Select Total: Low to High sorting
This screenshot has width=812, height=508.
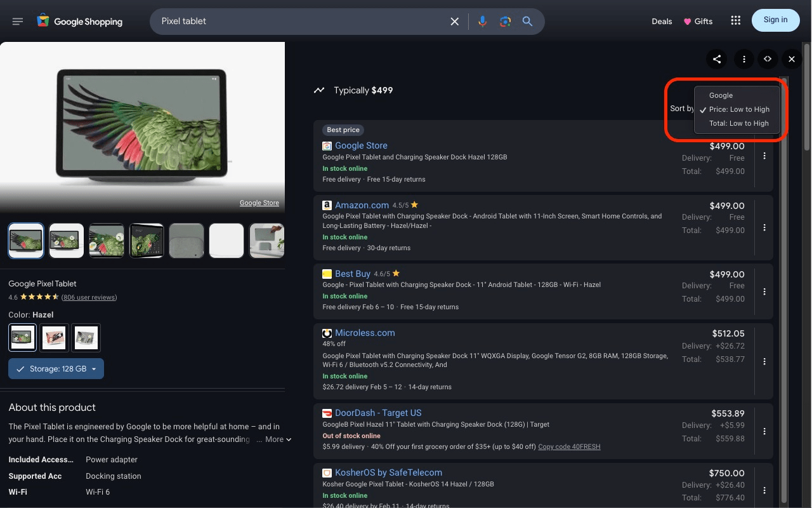[738, 123]
